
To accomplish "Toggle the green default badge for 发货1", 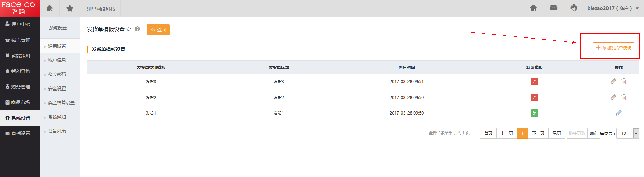I will [534, 113].
